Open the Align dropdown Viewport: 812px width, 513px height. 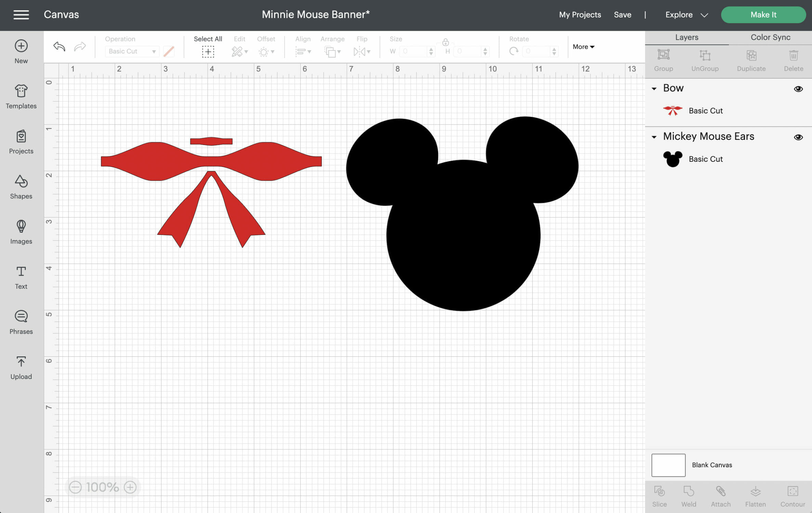pos(303,52)
